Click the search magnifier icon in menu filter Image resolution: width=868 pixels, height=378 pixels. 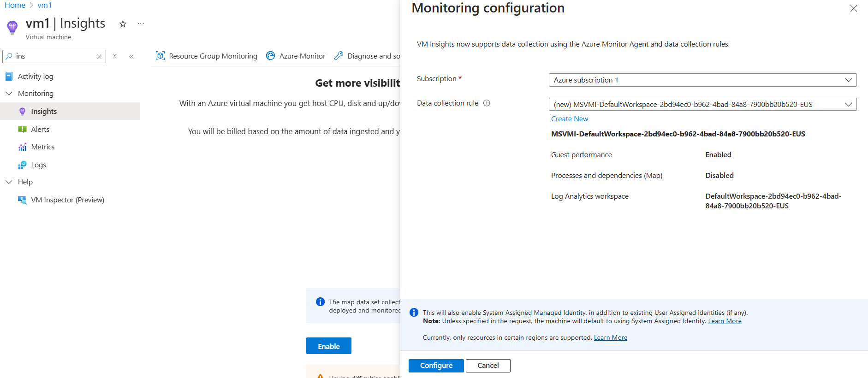tap(9, 56)
